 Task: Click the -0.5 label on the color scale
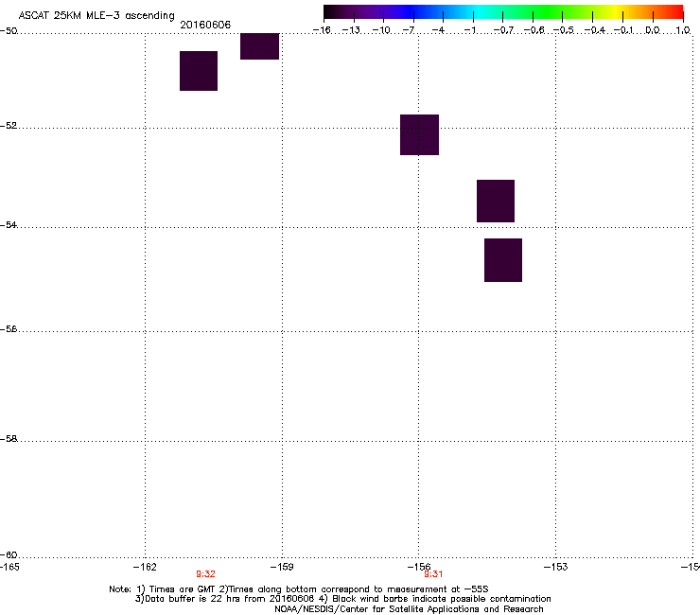[x=564, y=30]
